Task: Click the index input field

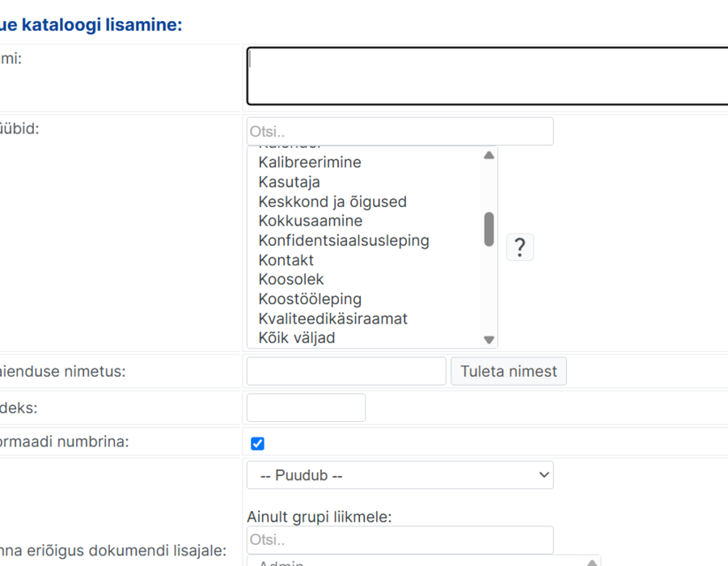Action: (x=306, y=408)
